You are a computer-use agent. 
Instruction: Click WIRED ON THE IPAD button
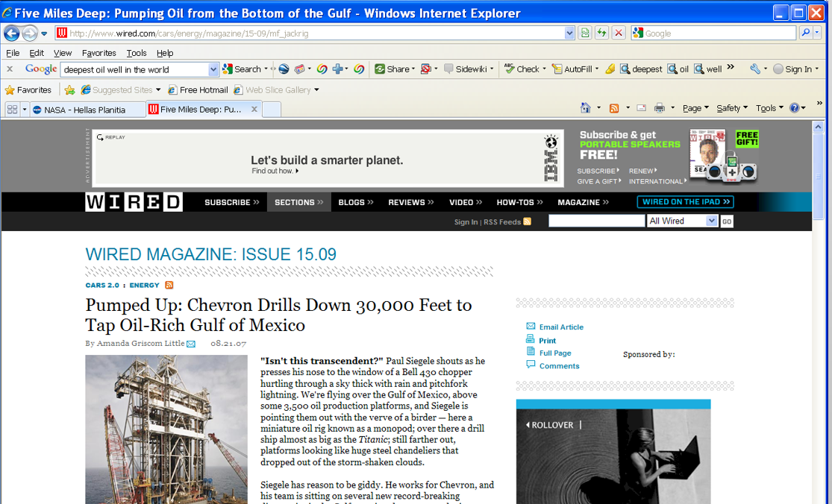(x=686, y=202)
